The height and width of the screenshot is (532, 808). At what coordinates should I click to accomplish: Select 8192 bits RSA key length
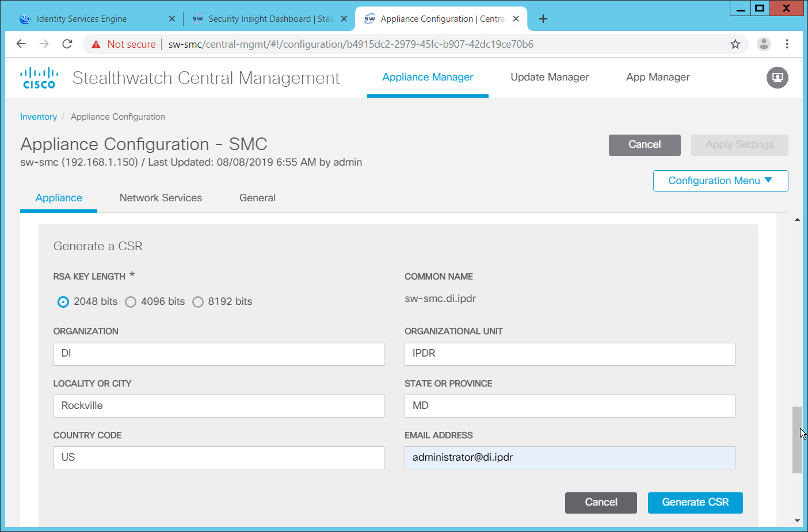click(198, 302)
